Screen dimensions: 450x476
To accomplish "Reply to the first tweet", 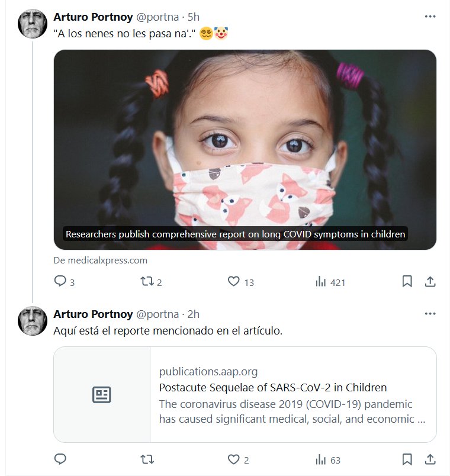I will point(60,282).
